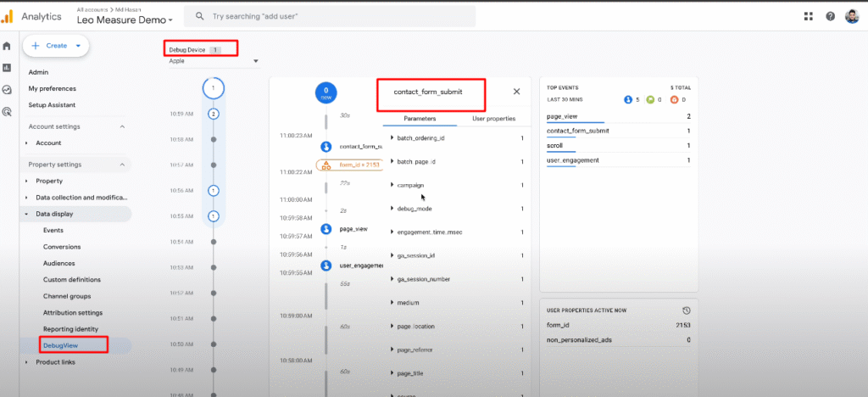Expand the ga_session_id parameter
The image size is (868, 397).
click(392, 256)
